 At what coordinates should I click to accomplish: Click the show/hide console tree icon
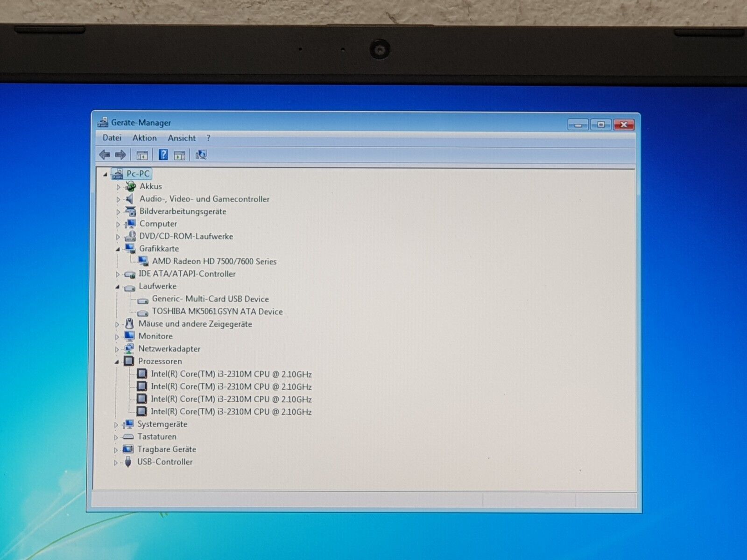click(142, 155)
